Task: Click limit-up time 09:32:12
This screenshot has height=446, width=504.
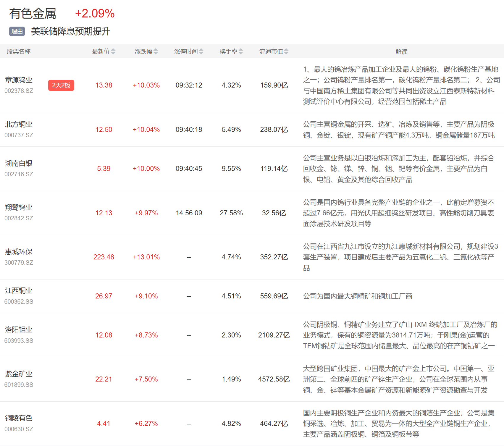Action: click(189, 85)
